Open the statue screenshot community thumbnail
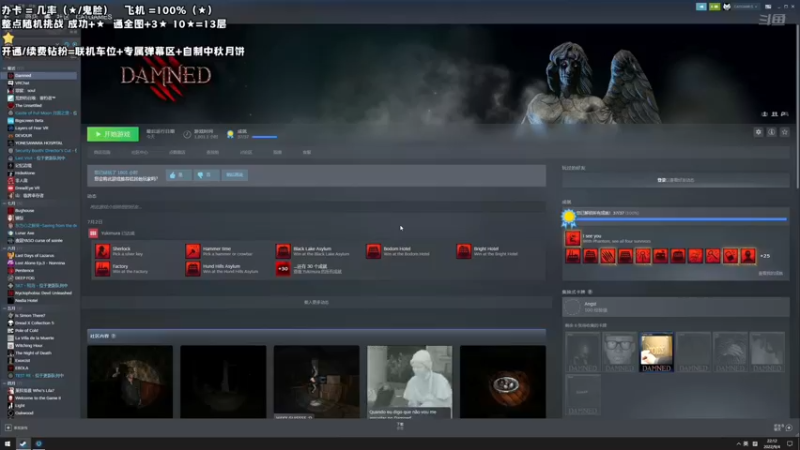The width and height of the screenshot is (800, 450). click(409, 382)
